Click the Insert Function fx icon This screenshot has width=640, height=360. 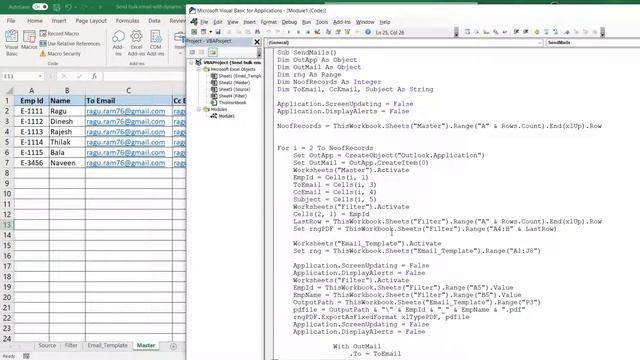pos(94,76)
